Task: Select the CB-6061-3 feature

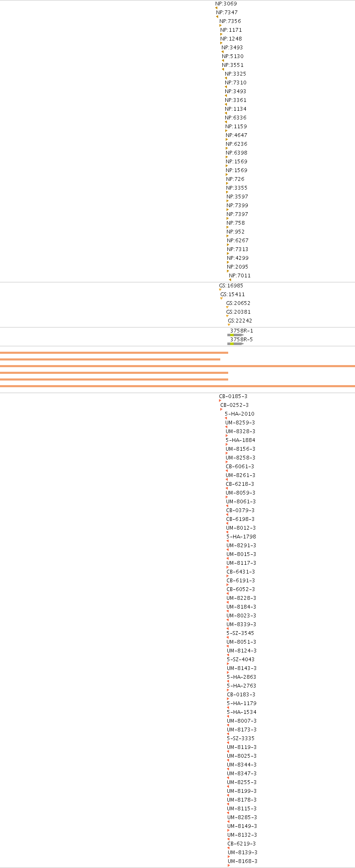Action: pyautogui.click(x=240, y=467)
